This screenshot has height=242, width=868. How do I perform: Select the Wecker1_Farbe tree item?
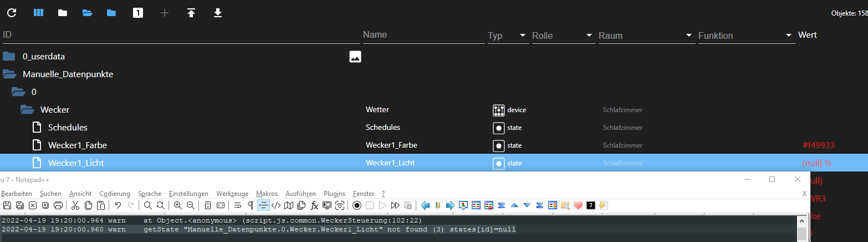coord(78,145)
